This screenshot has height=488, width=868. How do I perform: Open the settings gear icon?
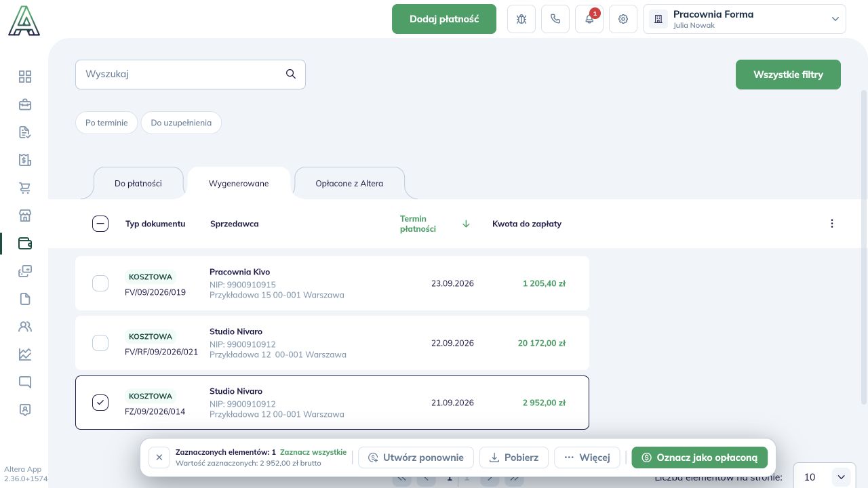[x=623, y=19]
